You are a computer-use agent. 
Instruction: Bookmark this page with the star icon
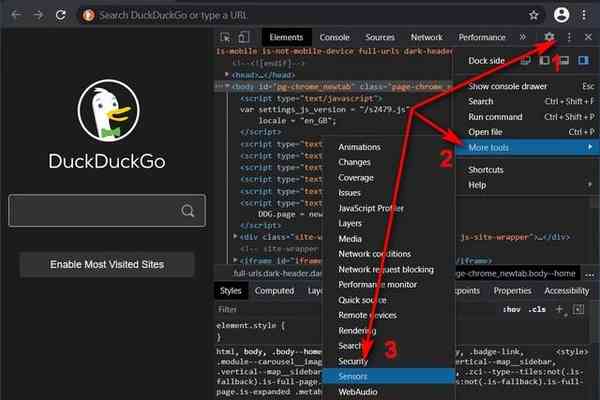click(534, 15)
